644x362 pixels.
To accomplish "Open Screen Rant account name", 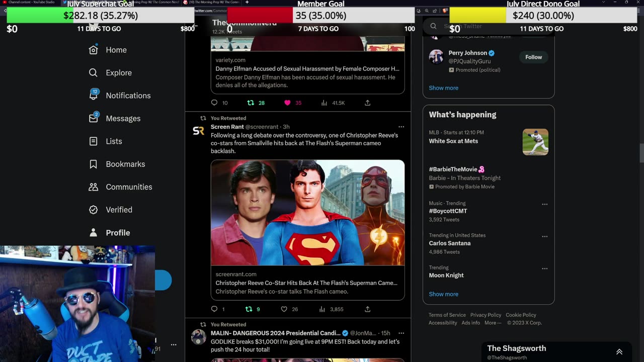I will (227, 127).
